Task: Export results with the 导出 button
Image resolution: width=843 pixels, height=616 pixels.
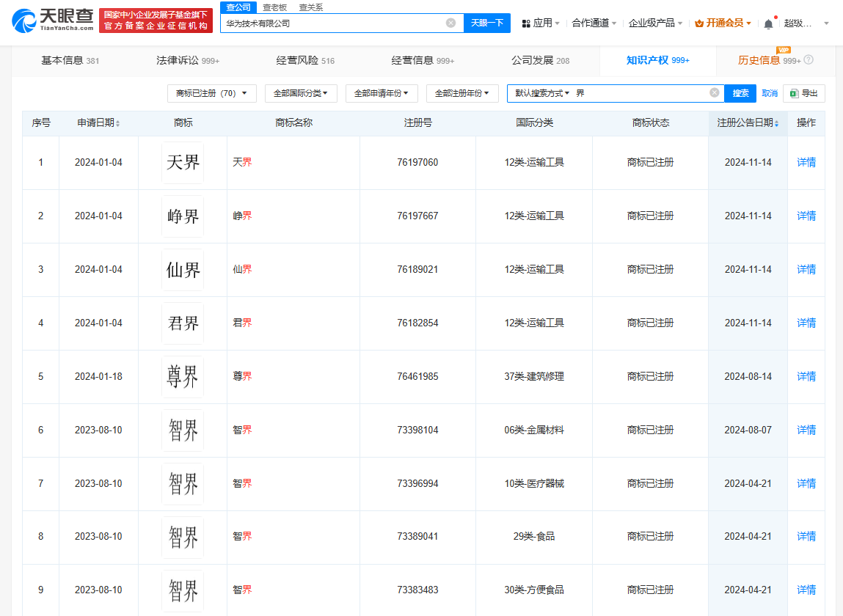Action: tap(804, 93)
